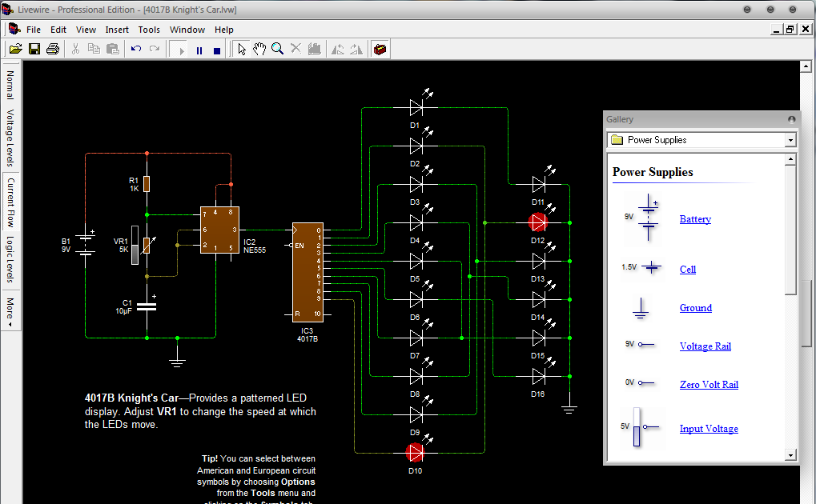
Task: Activate the Pan hand tool
Action: click(x=259, y=49)
